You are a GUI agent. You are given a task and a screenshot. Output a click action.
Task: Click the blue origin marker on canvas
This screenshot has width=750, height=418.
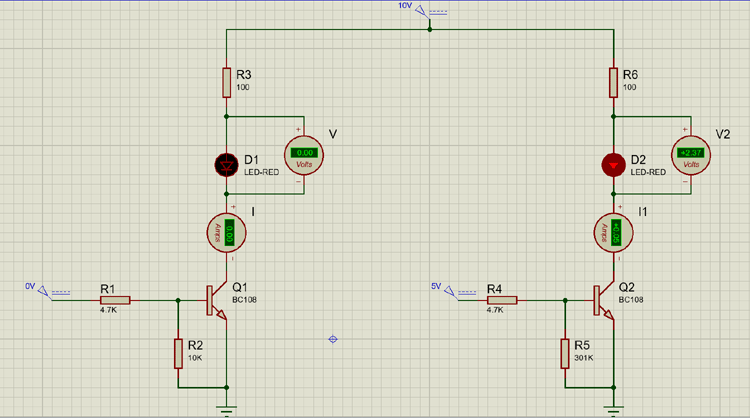pyautogui.click(x=334, y=339)
